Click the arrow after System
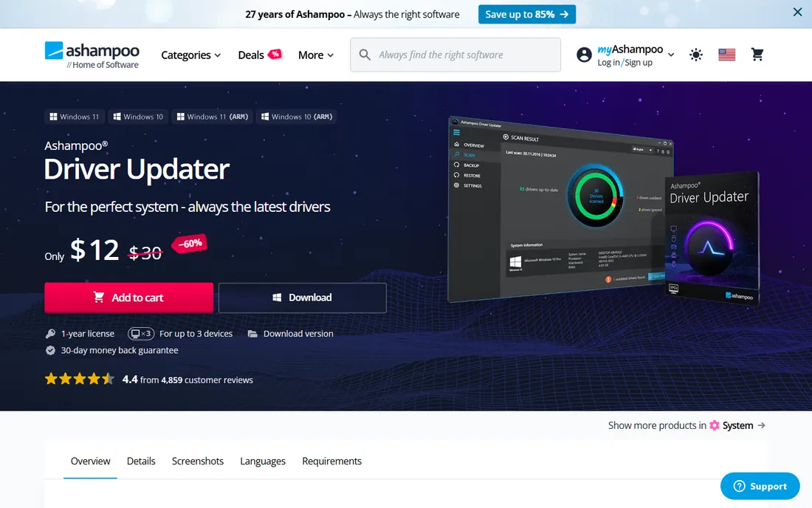812x508 pixels. click(x=761, y=425)
